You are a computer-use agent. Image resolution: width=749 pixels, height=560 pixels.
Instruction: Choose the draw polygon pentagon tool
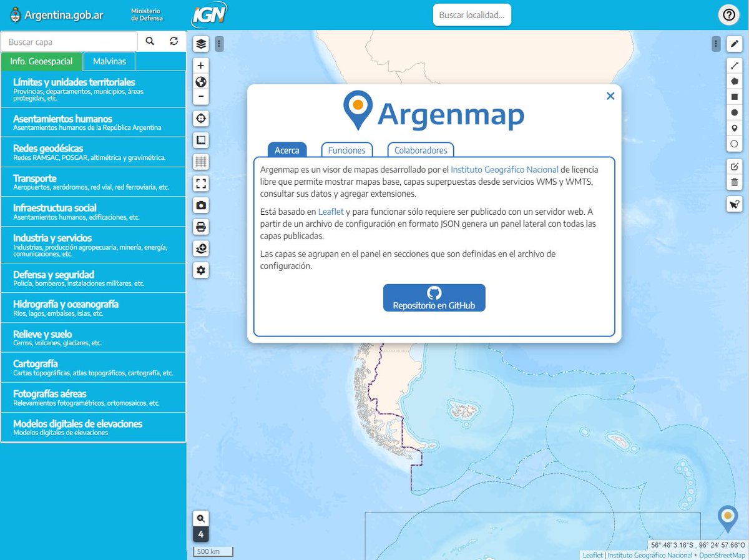pos(735,81)
